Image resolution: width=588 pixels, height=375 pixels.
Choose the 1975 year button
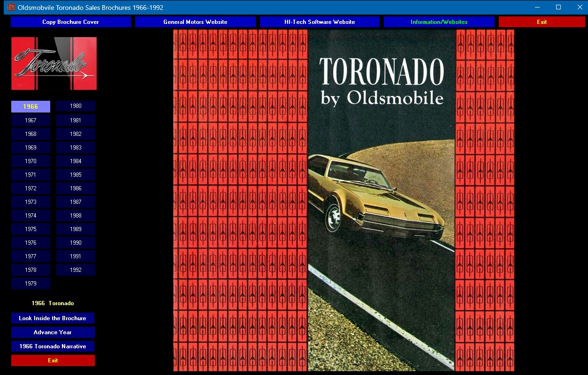(31, 229)
